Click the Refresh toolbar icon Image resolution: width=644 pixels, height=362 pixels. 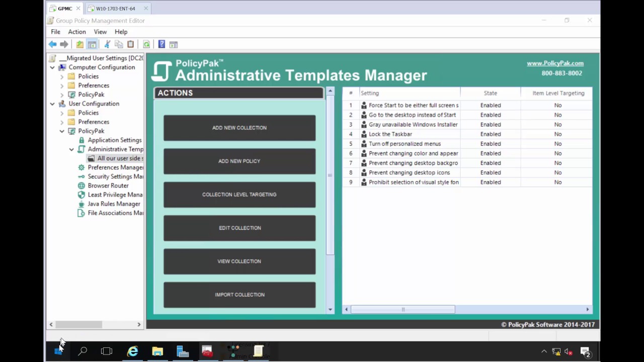pyautogui.click(x=146, y=44)
